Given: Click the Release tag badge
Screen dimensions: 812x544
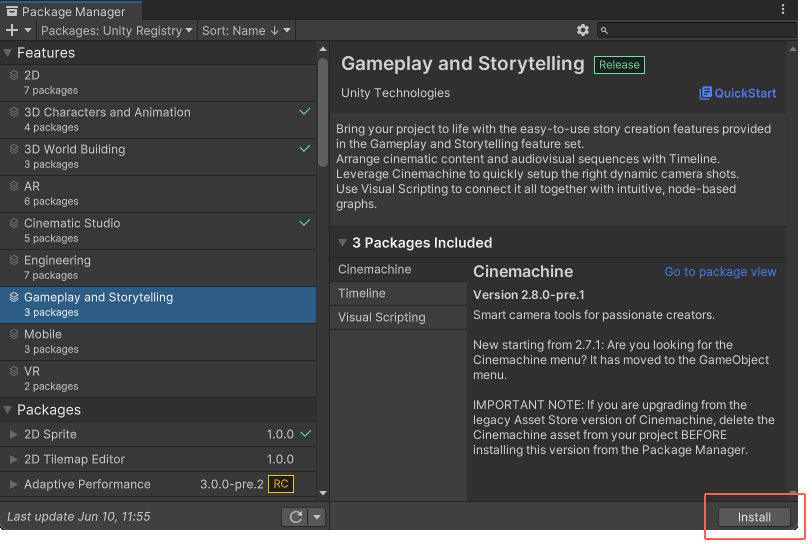Looking at the screenshot, I should pyautogui.click(x=619, y=65).
